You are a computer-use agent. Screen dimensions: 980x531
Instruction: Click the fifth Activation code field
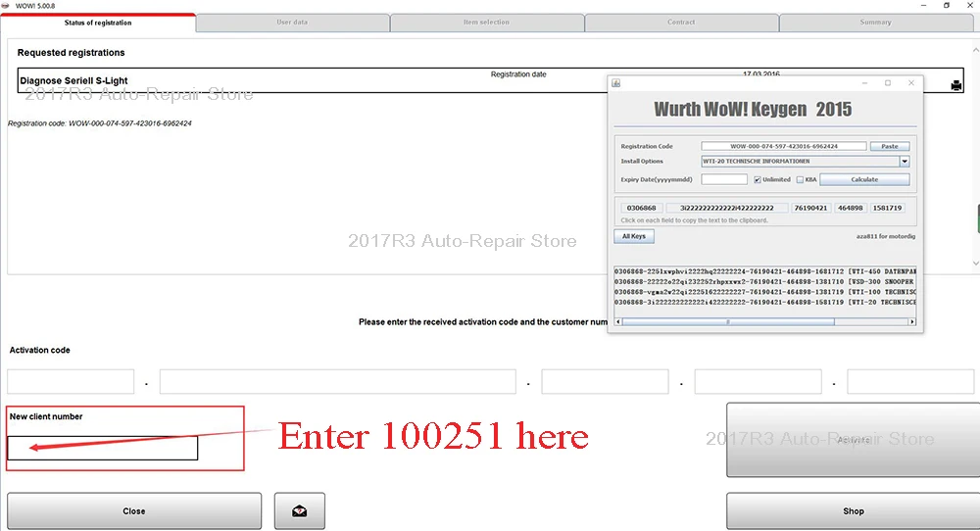click(x=910, y=382)
